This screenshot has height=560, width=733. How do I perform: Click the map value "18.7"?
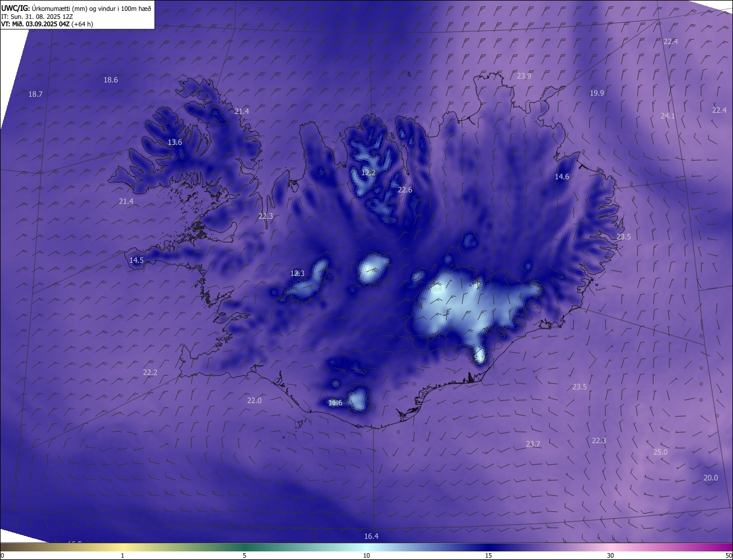pyautogui.click(x=36, y=94)
